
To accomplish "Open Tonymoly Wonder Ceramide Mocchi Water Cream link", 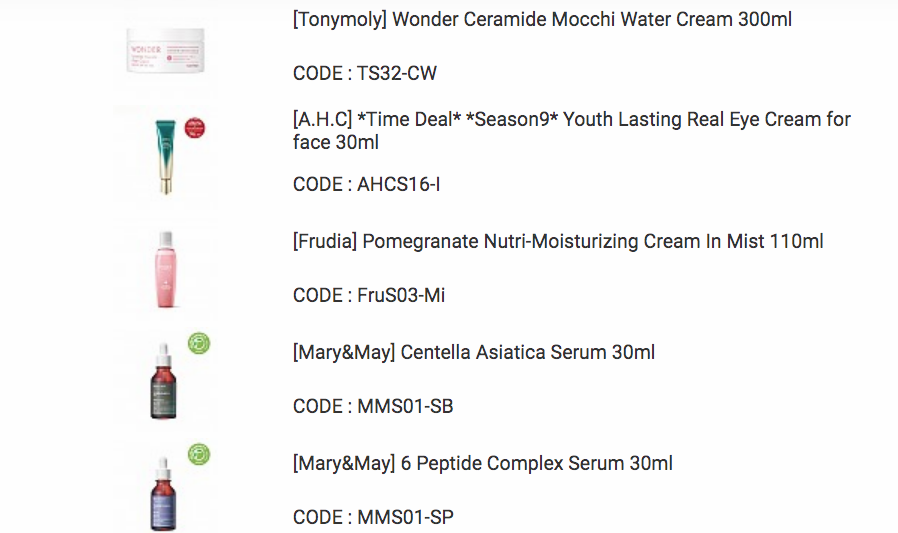I will (x=542, y=19).
